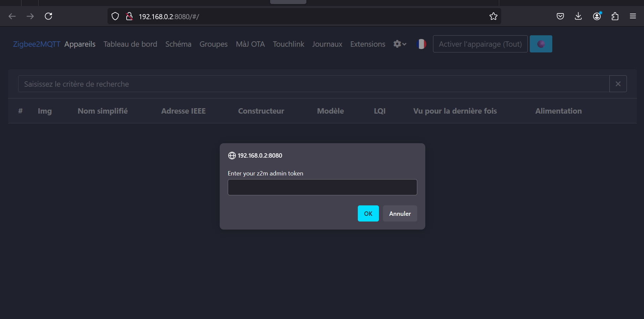Click the insecure connection padlock icon

(129, 16)
